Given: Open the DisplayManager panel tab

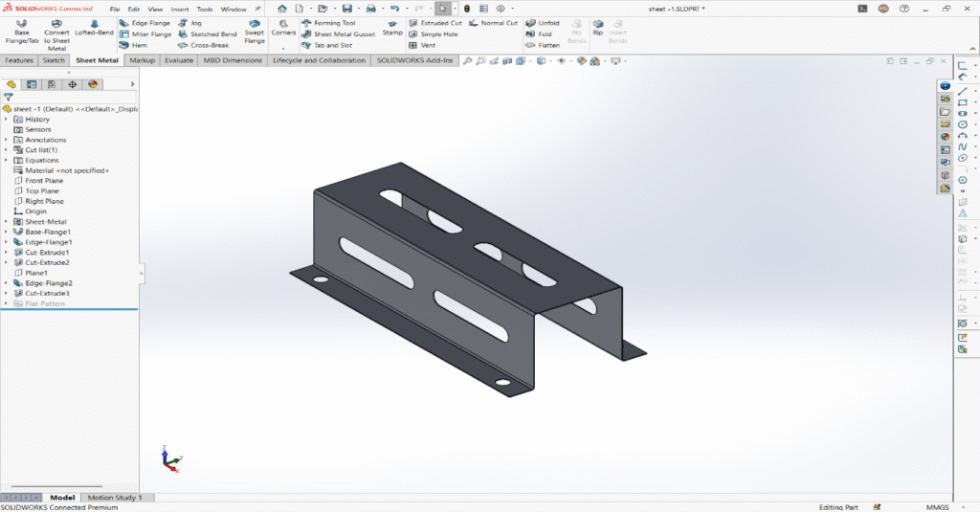Looking at the screenshot, I should (93, 84).
